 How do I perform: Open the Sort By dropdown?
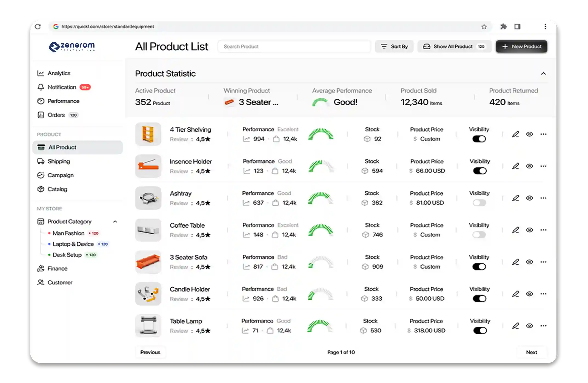pyautogui.click(x=394, y=46)
